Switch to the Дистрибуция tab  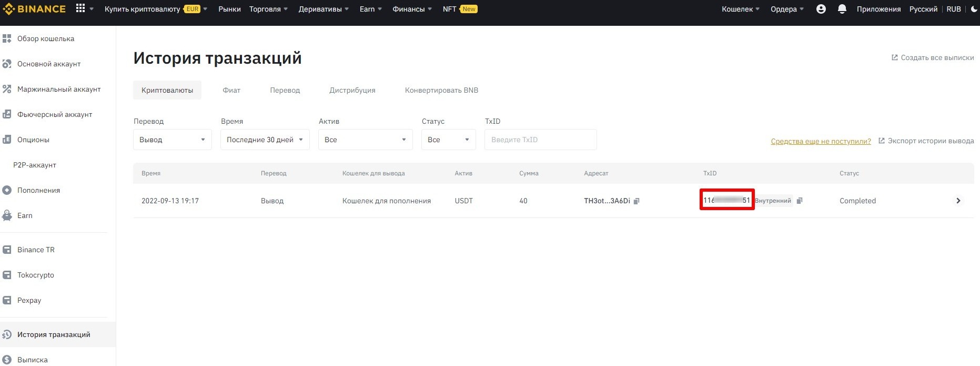point(352,90)
